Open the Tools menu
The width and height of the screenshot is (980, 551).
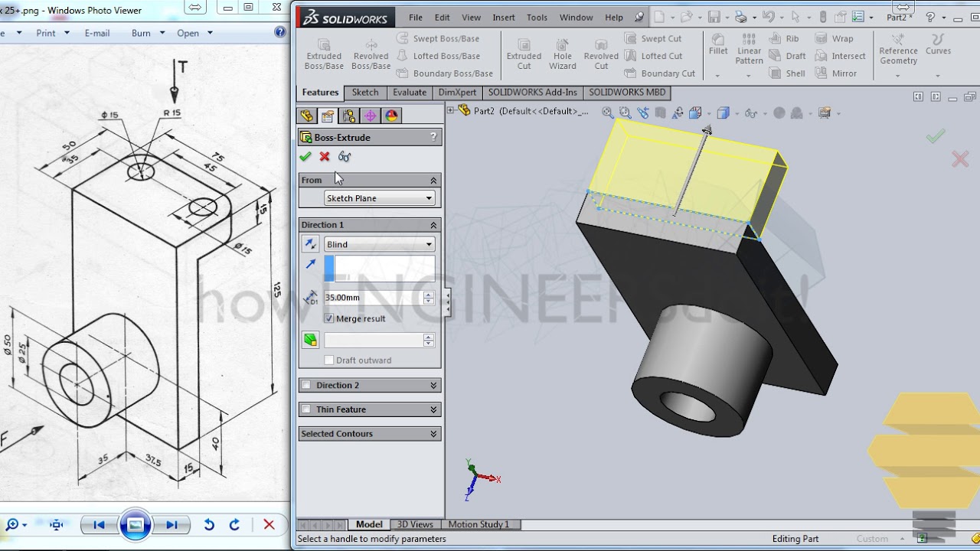click(537, 17)
